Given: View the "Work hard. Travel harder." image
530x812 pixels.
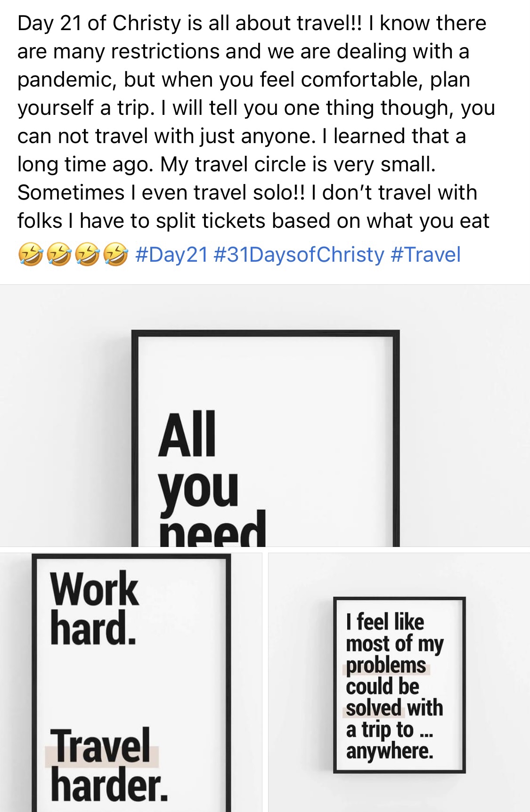Looking at the screenshot, I should [x=130, y=682].
